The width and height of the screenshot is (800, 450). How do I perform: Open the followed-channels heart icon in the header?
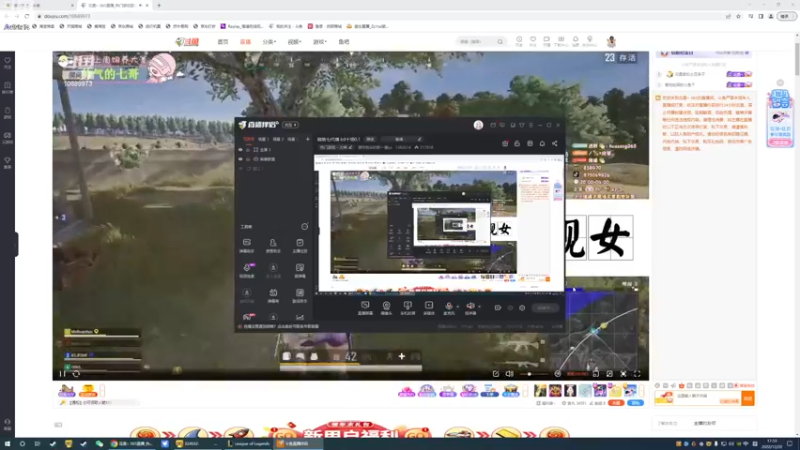click(533, 41)
